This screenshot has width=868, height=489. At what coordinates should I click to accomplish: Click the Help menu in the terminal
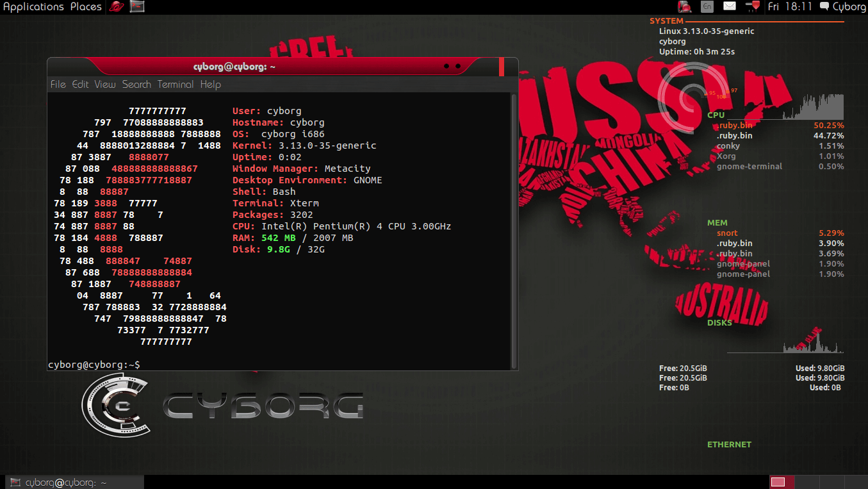coord(210,84)
